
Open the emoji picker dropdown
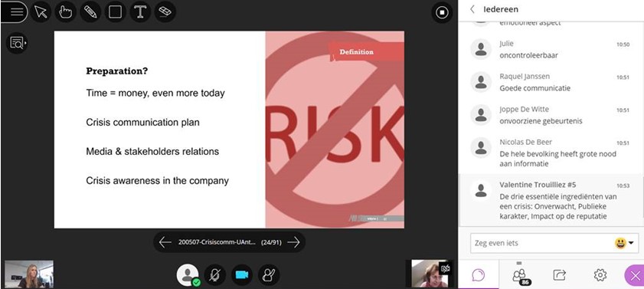(624, 243)
